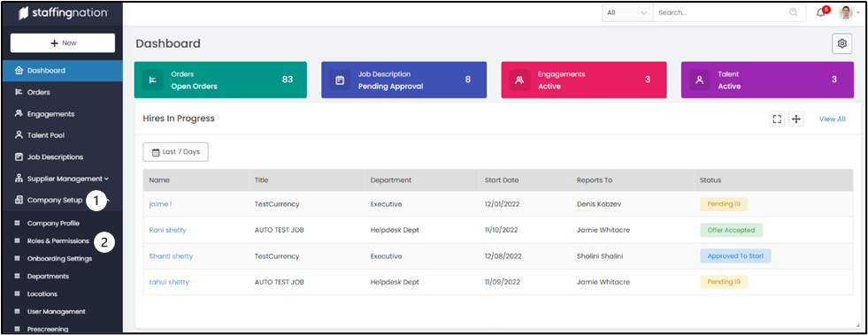Click the Departments grid icon

coord(17,277)
